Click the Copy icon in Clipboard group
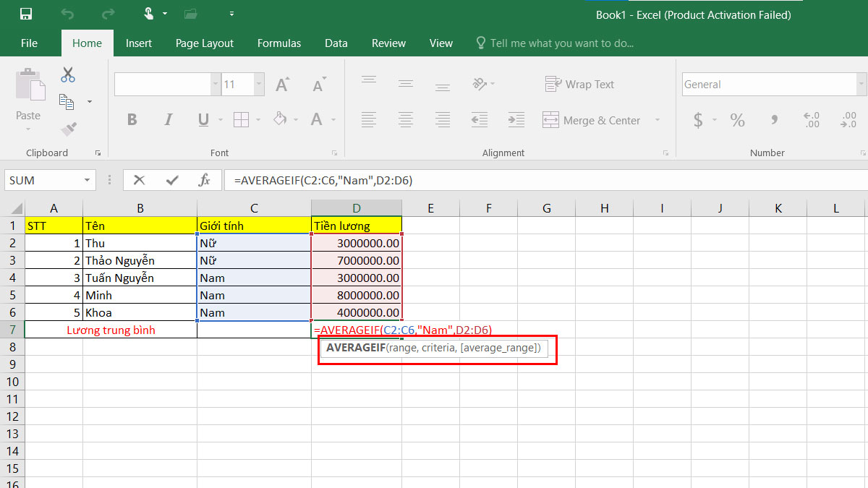This screenshot has width=868, height=488. click(x=67, y=101)
